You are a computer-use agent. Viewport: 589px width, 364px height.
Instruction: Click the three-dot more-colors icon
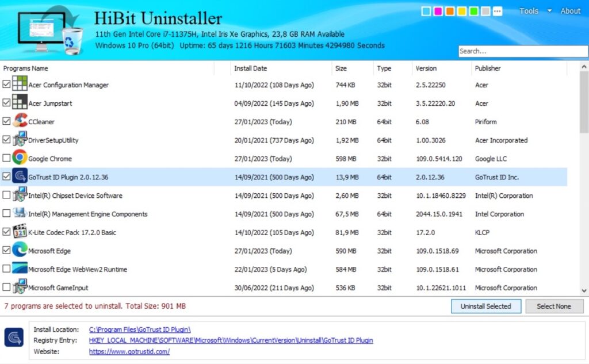click(496, 10)
